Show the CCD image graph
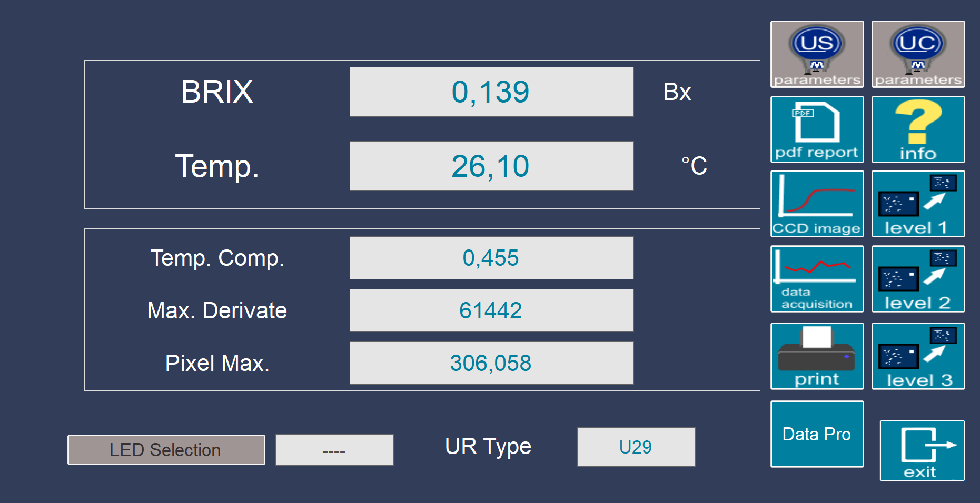This screenshot has height=503, width=980. [x=817, y=204]
